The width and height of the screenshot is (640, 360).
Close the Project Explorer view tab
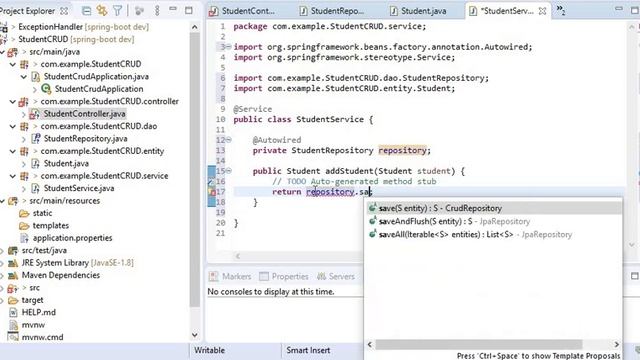pyautogui.click(x=64, y=11)
